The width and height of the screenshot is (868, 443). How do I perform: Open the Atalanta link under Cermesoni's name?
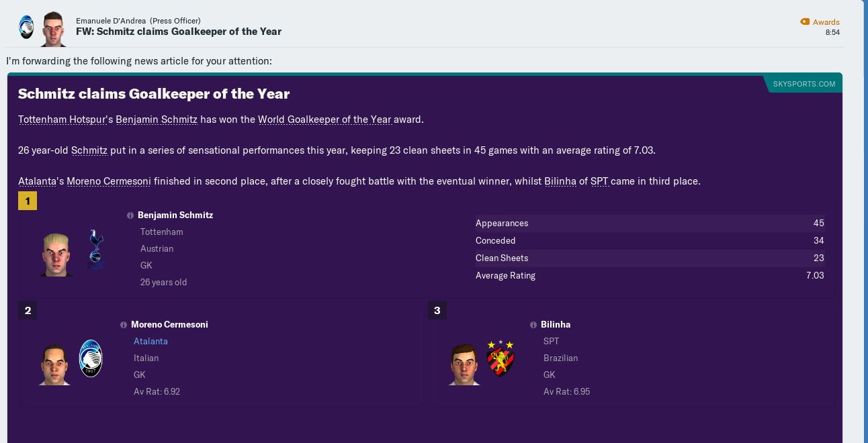point(150,341)
